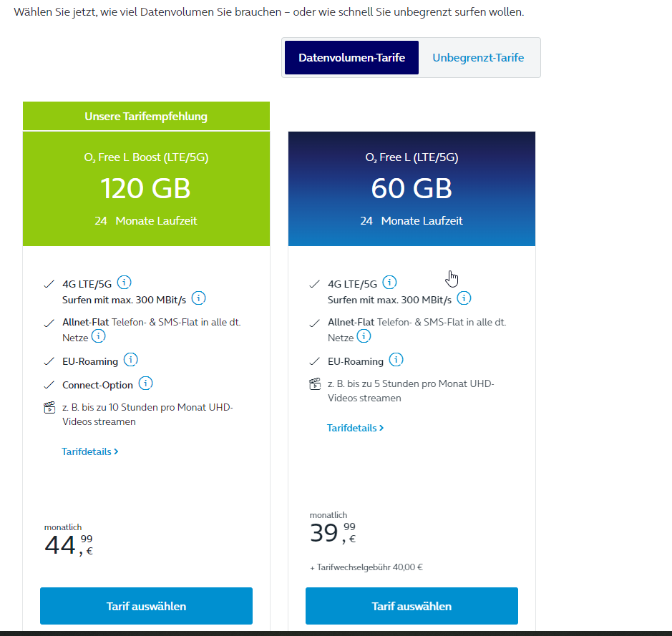
Task: Click video icon beside 10 Stunden UHD text
Action: click(49, 408)
